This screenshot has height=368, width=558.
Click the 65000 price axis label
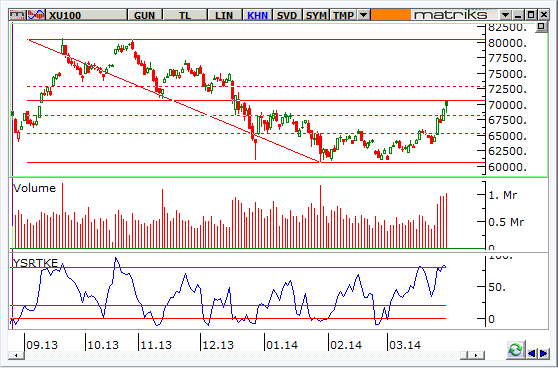(507, 136)
